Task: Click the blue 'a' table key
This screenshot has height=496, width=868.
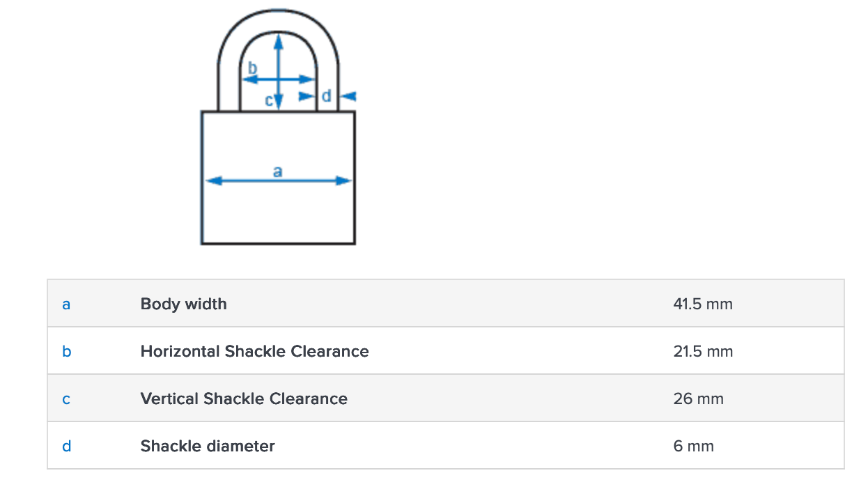Action: tap(66, 304)
